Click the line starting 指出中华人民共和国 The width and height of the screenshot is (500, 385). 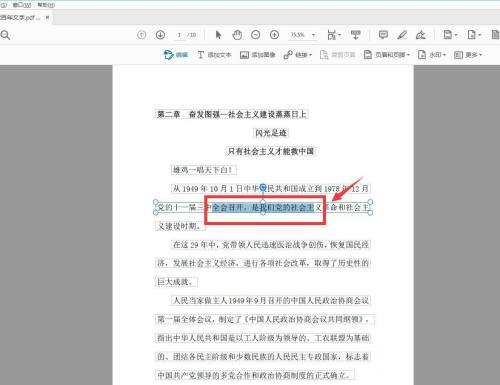(x=263, y=338)
